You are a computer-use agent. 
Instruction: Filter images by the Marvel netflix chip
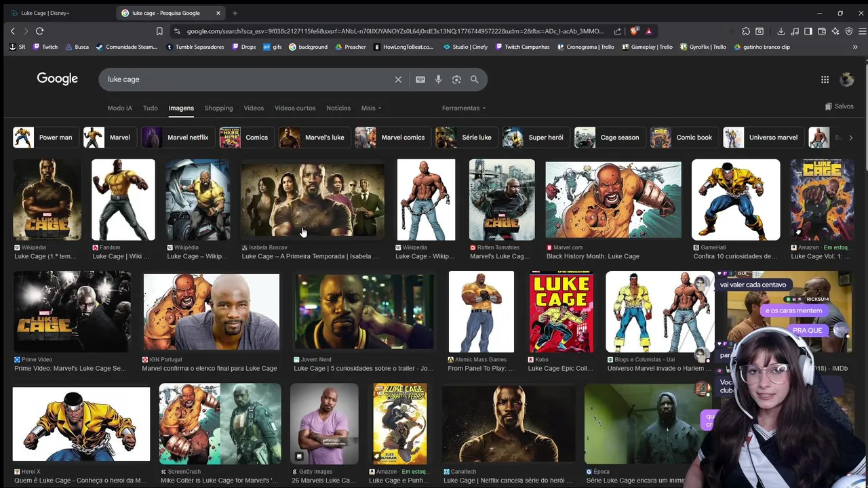click(x=177, y=137)
